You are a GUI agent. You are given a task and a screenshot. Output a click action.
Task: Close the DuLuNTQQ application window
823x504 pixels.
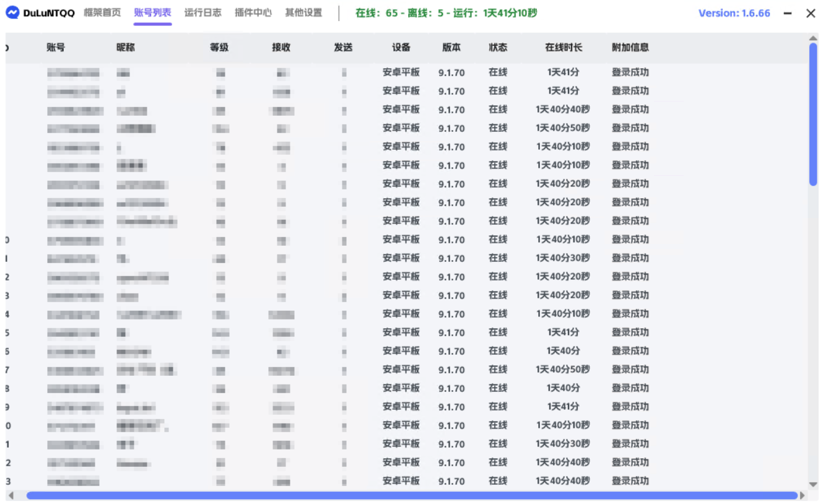pyautogui.click(x=811, y=12)
